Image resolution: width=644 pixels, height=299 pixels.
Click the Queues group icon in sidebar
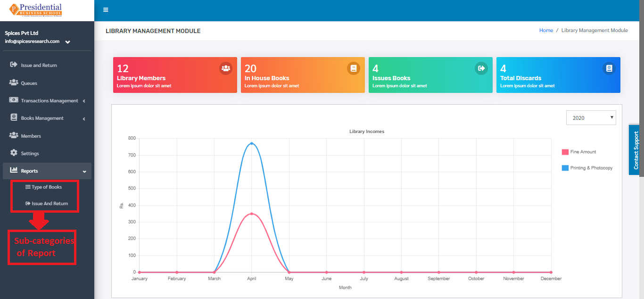click(x=14, y=83)
